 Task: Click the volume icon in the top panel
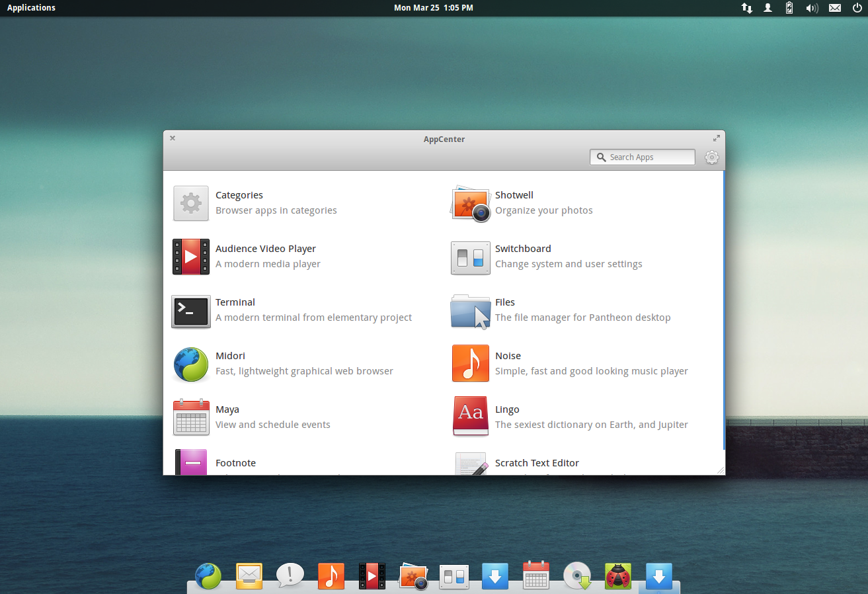tap(812, 8)
